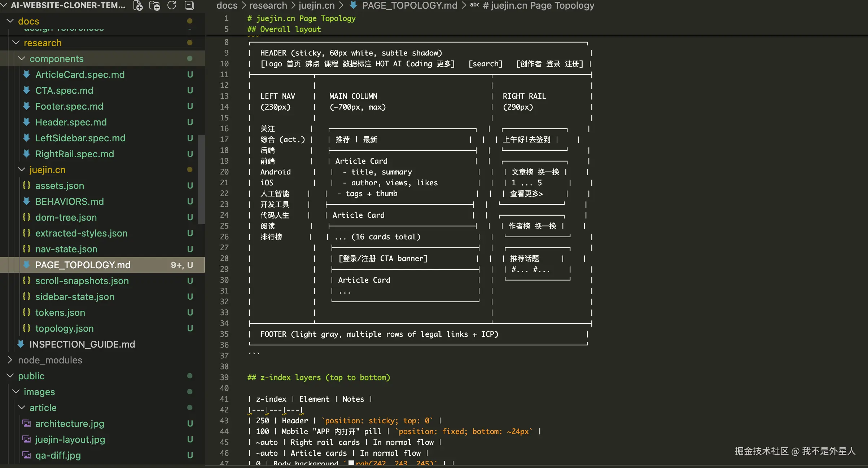This screenshot has height=468, width=868.
Task: Click the JSON braces icon beside dom-tree.json
Action: pos(26,217)
